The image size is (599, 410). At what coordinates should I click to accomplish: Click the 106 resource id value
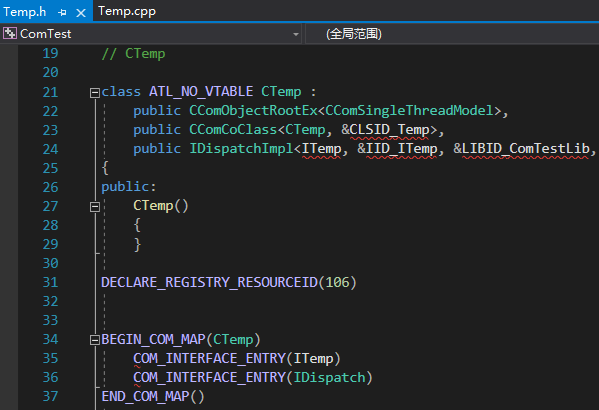[x=337, y=282]
